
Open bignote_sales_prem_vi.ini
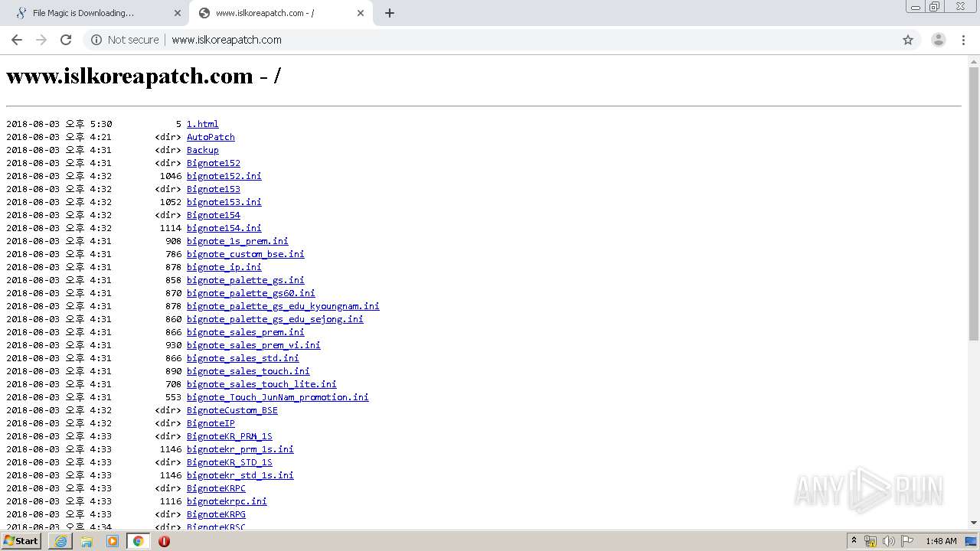[x=253, y=345]
